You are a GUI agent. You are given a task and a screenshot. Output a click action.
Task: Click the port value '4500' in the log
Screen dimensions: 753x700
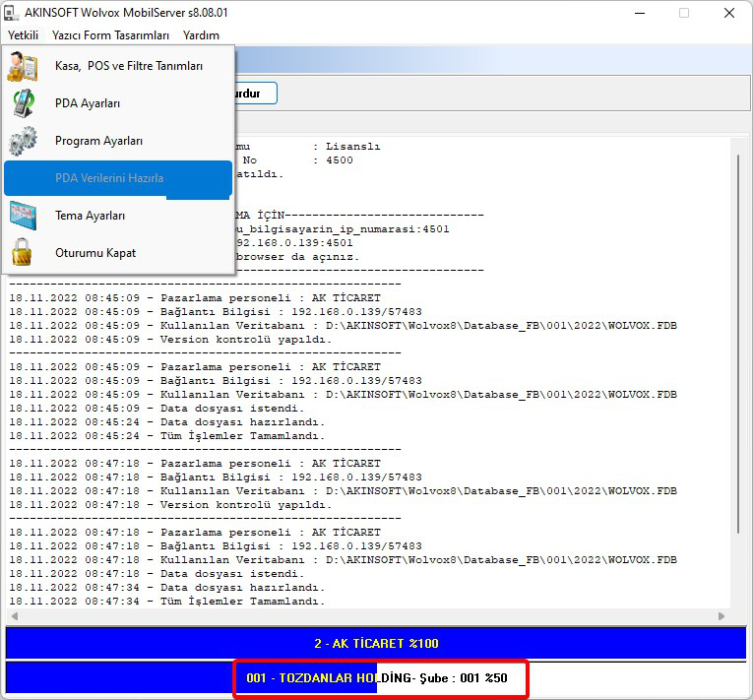click(x=340, y=160)
